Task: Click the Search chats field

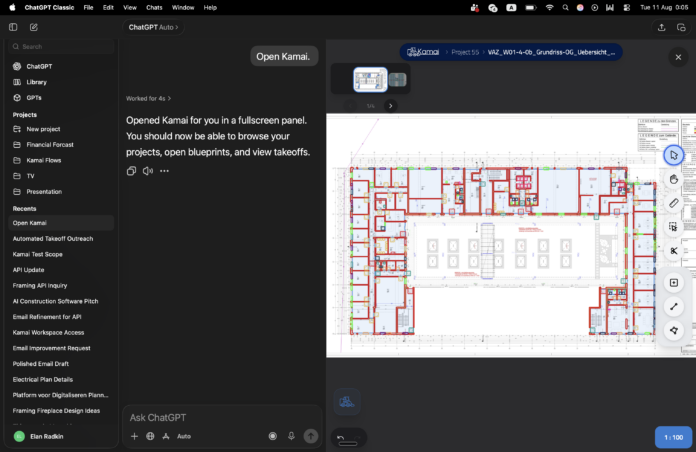Action: tap(61, 47)
